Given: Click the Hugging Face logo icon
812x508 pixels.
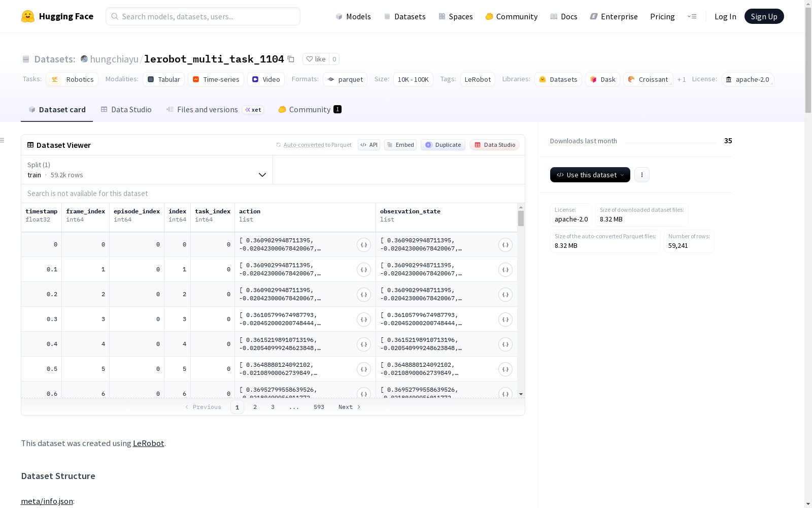Looking at the screenshot, I should (28, 16).
